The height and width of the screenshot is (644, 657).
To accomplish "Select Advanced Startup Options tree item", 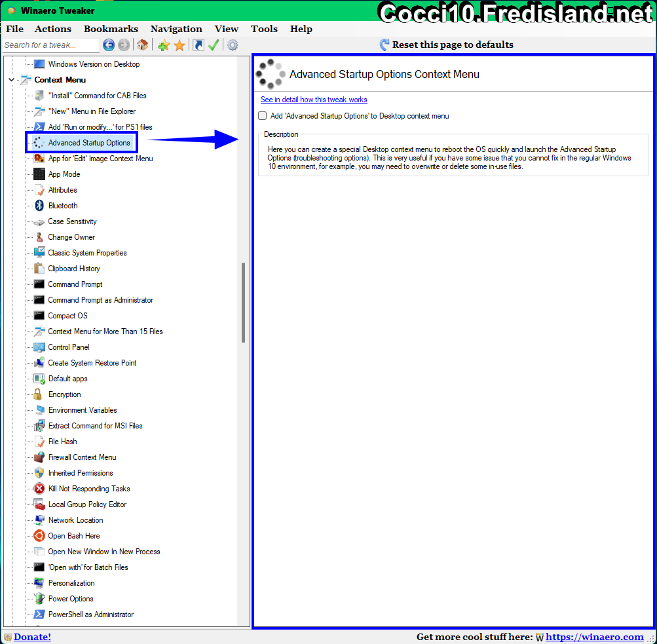I will coord(89,142).
